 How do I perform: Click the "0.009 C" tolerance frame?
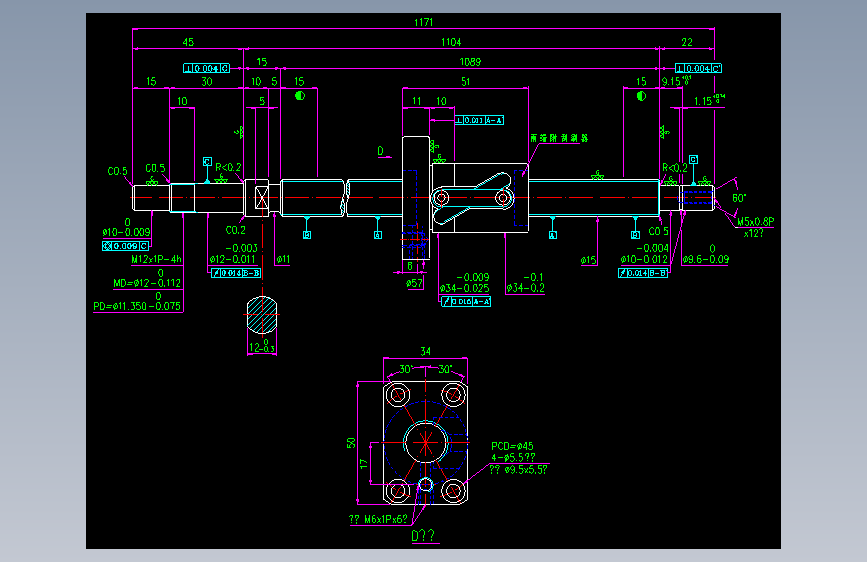point(126,246)
